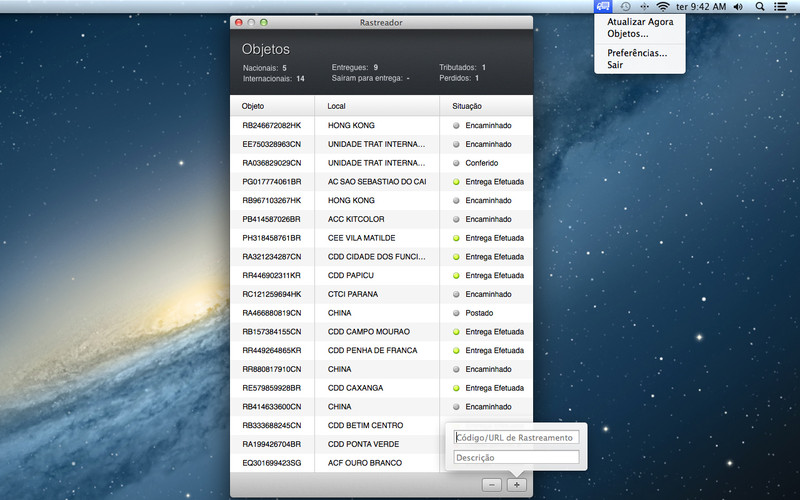This screenshot has height=500, width=800.
Task: Select row RC121259694HK
Action: click(382, 294)
